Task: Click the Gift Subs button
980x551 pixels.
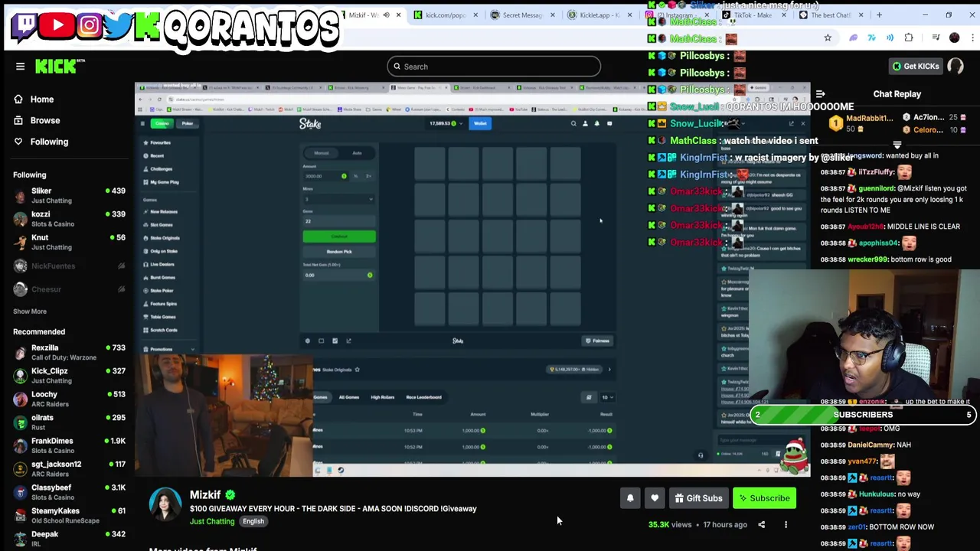Action: tap(698, 498)
